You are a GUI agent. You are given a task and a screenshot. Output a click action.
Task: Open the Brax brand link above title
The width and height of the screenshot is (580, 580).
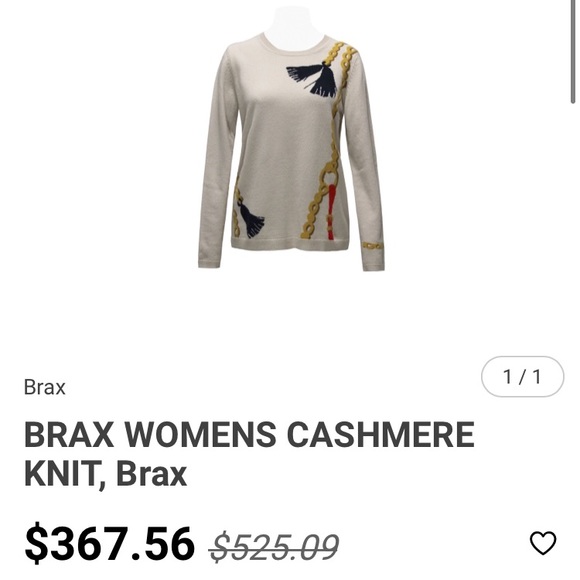click(x=45, y=387)
